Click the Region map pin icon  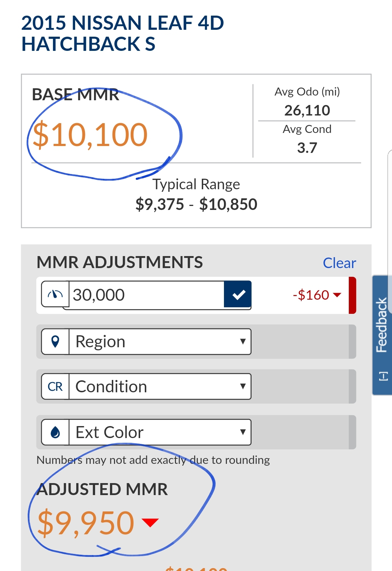[x=55, y=341]
